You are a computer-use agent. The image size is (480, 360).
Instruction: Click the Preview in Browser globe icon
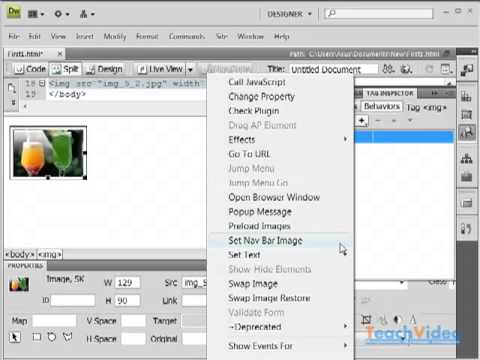[406, 69]
